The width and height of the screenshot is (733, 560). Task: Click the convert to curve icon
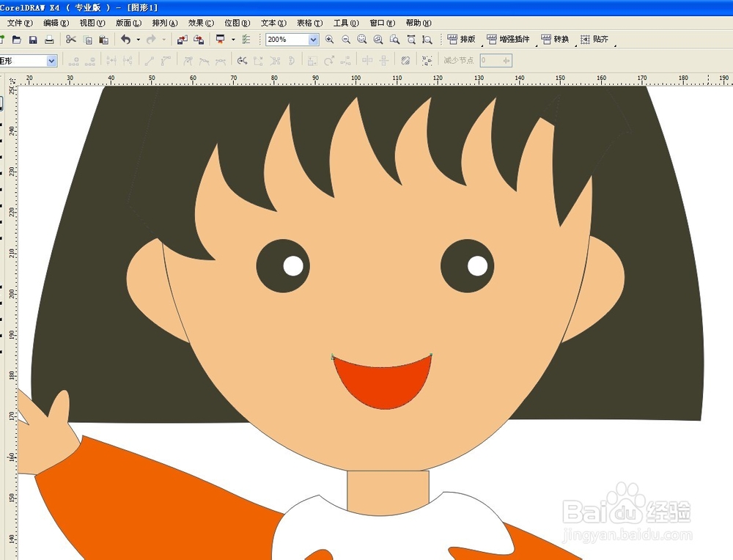click(x=166, y=60)
